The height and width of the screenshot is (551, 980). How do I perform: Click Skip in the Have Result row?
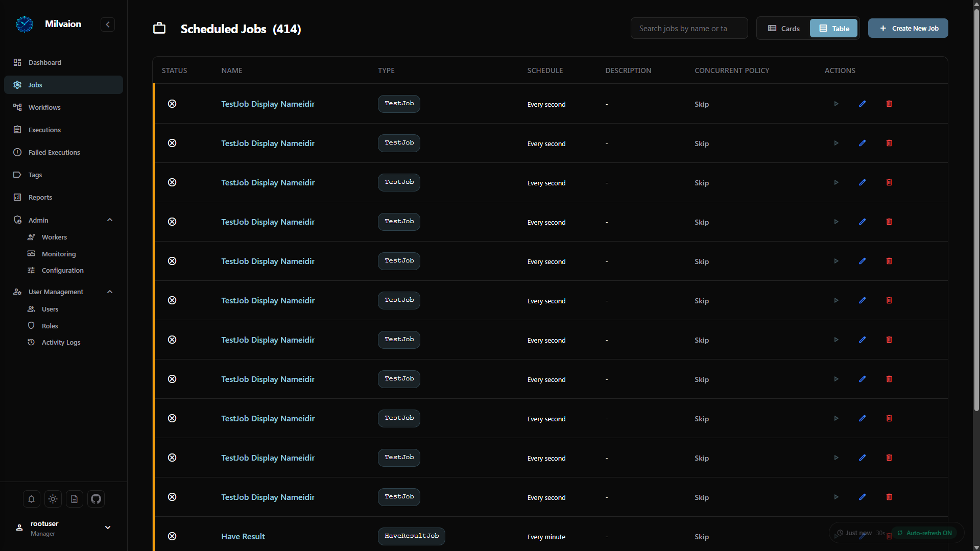point(702,537)
